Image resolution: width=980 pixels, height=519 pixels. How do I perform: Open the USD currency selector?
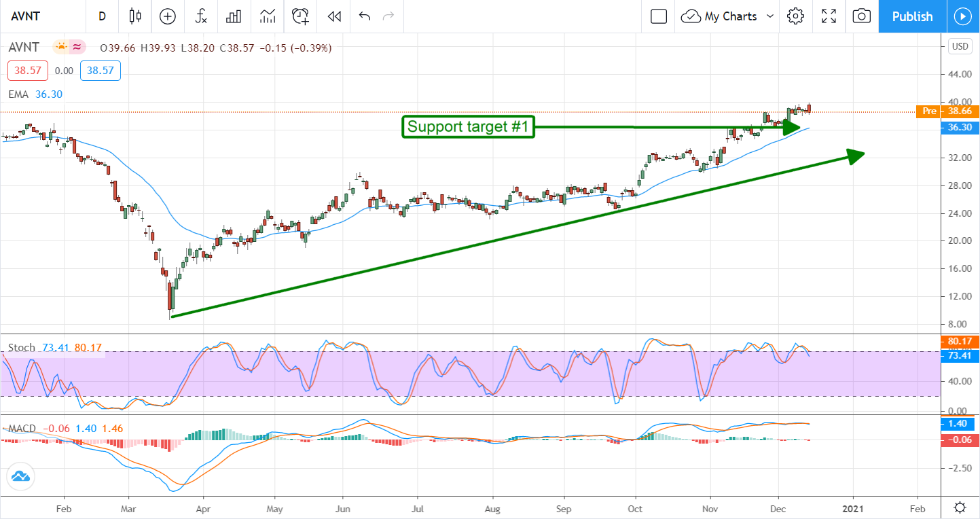[960, 47]
